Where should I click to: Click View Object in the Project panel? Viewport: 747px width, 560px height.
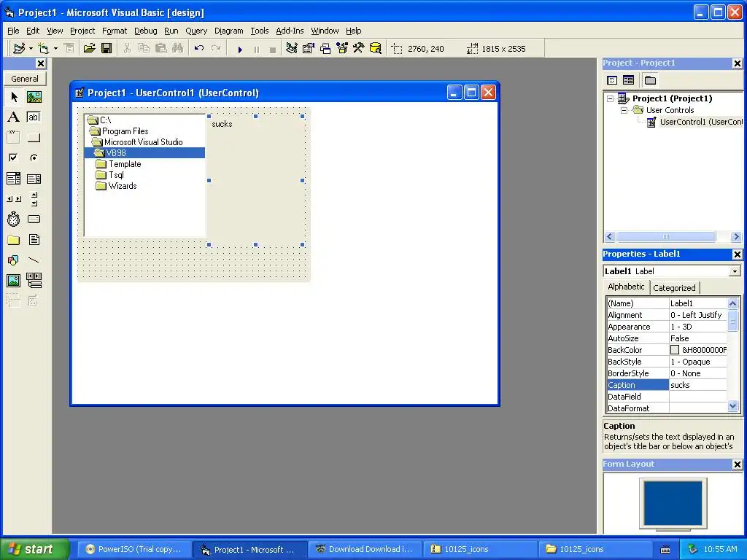[x=628, y=80]
